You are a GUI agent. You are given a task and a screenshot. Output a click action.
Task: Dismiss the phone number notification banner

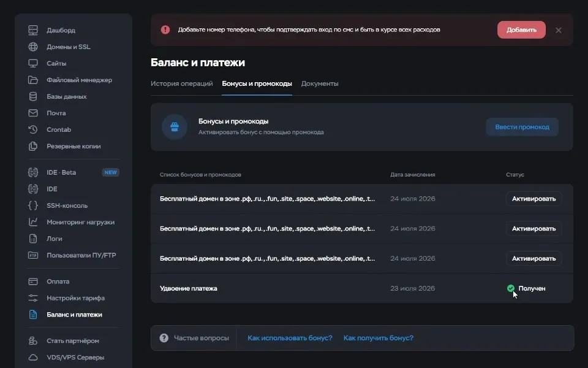[x=559, y=30]
